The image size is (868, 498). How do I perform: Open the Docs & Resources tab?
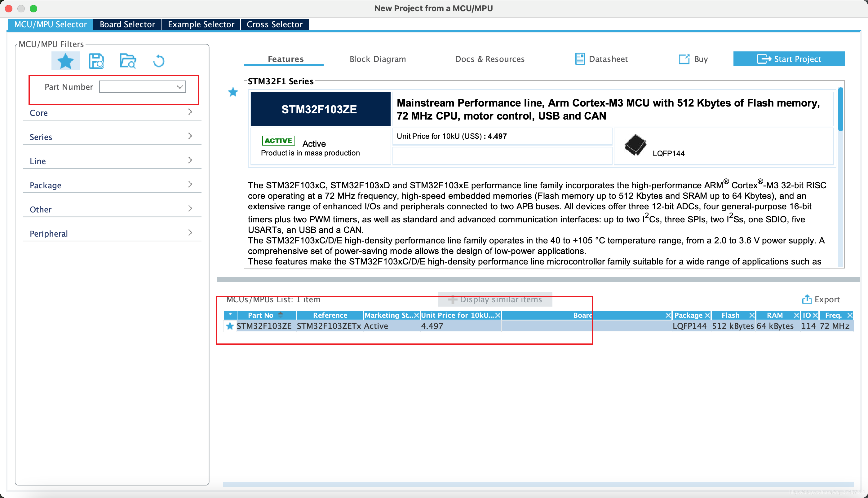click(x=489, y=59)
